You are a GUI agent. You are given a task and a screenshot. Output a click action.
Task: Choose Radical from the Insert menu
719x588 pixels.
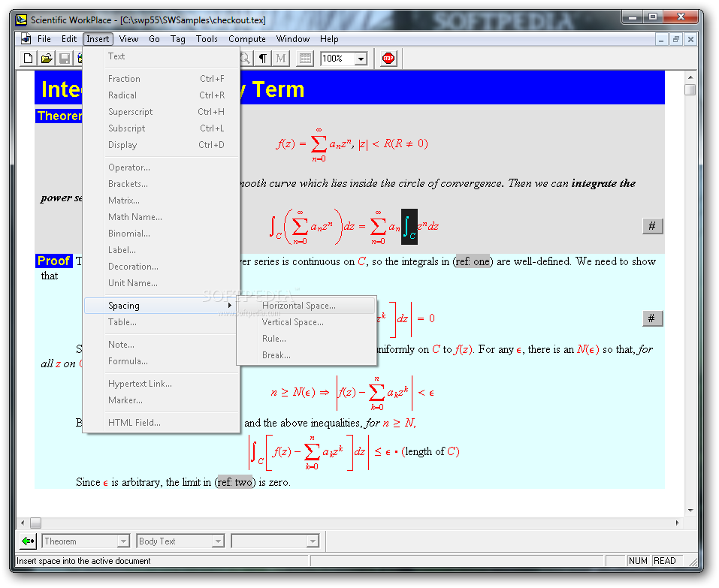(162, 95)
